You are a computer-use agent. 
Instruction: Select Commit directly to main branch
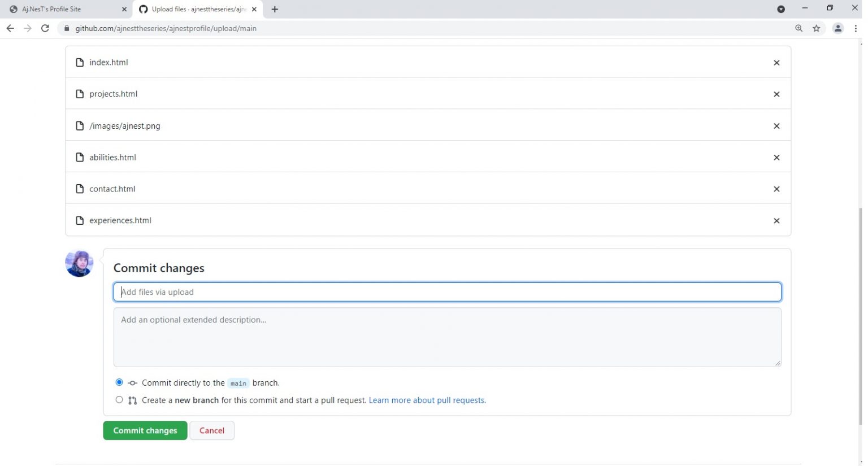click(119, 382)
